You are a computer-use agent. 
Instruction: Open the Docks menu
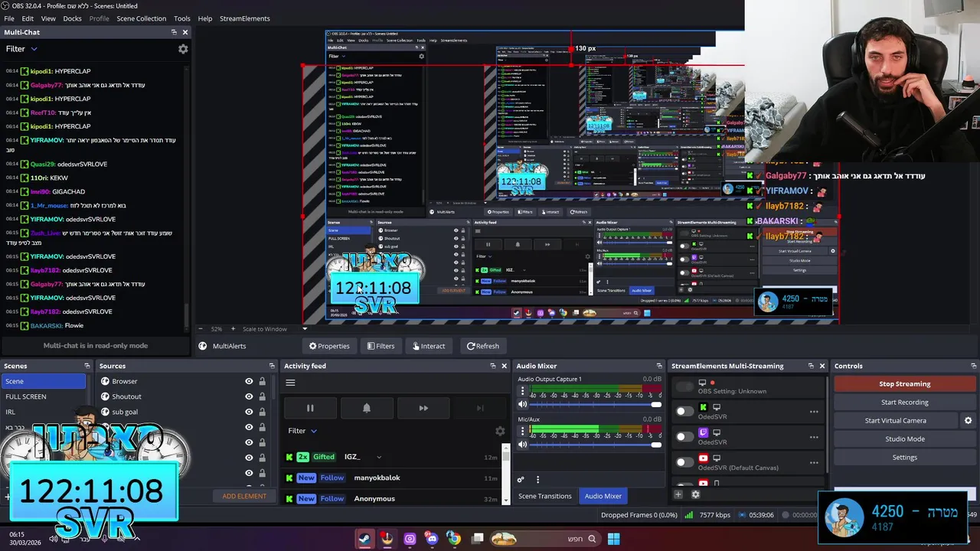tap(72, 18)
